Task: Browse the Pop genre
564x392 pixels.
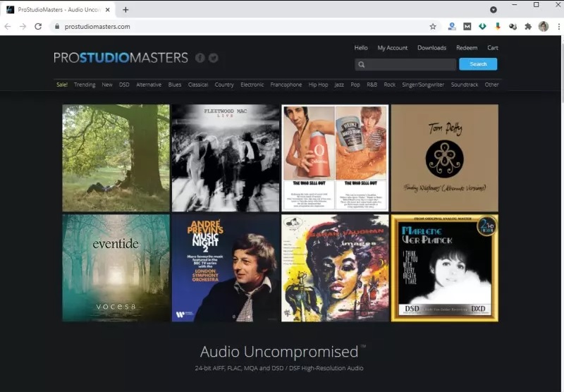Action: click(x=355, y=85)
